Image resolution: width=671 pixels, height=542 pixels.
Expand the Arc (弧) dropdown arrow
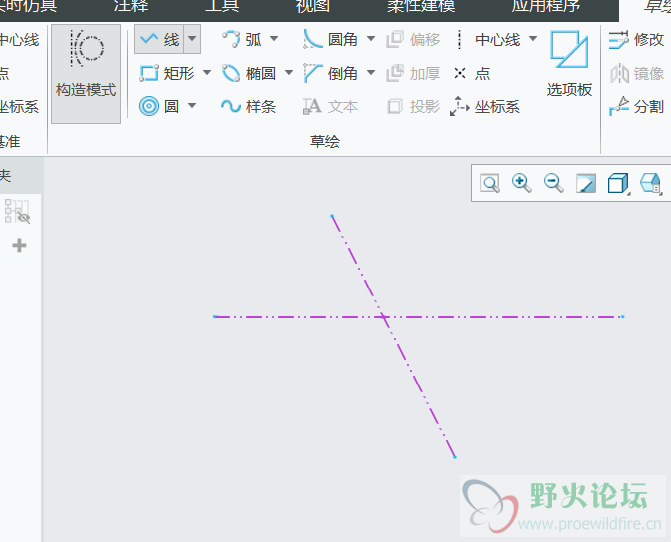tap(274, 39)
